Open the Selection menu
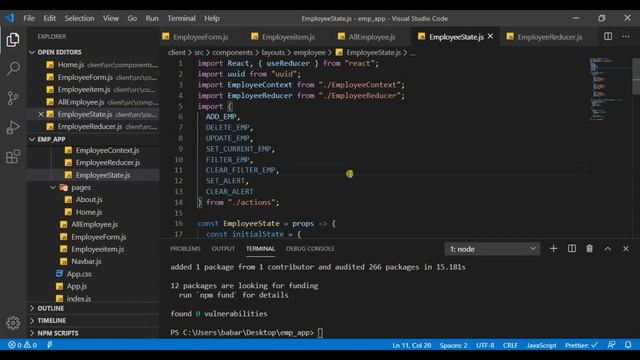The width and height of the screenshot is (640, 360). (x=79, y=18)
